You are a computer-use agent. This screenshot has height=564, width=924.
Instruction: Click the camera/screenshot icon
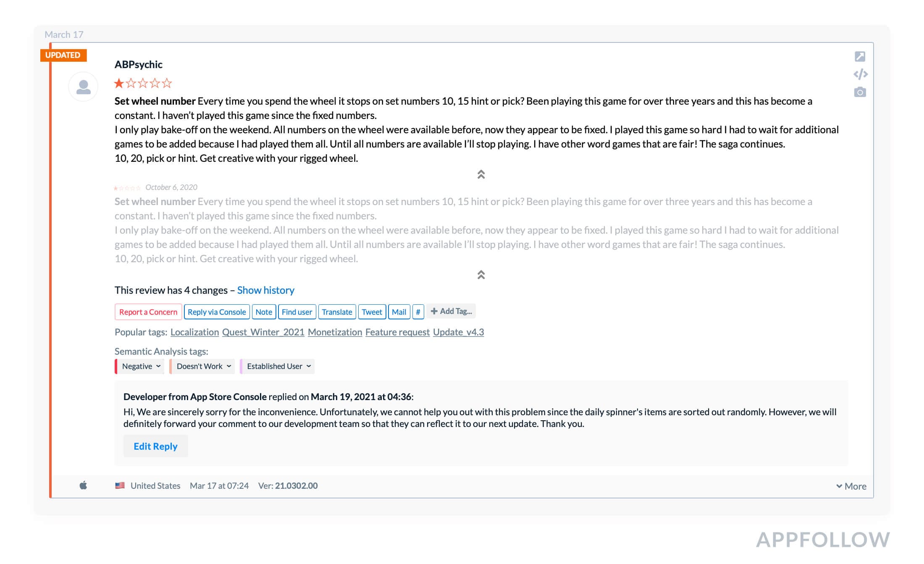[x=860, y=92]
